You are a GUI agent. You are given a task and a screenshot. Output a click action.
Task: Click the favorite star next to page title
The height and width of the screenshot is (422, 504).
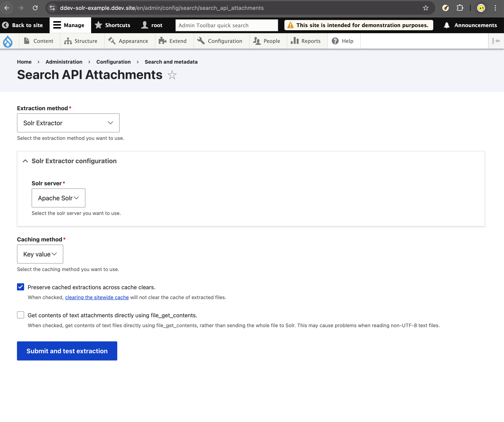click(172, 75)
